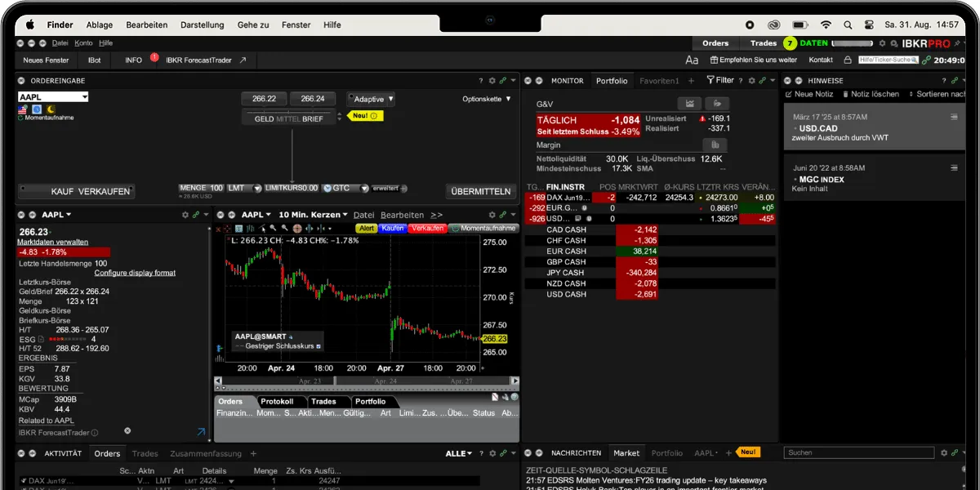
Task: Select BRIEF price option
Action: tap(313, 119)
